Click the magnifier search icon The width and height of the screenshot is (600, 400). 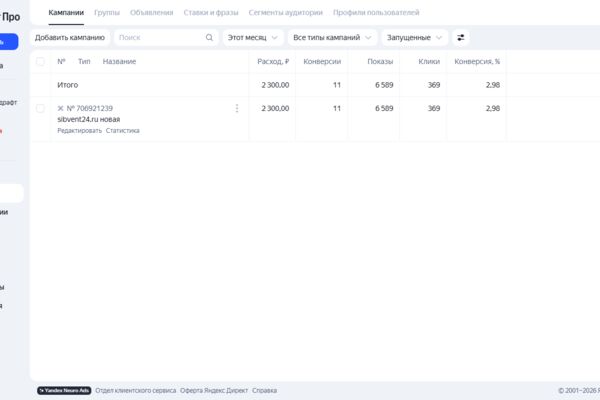point(209,38)
